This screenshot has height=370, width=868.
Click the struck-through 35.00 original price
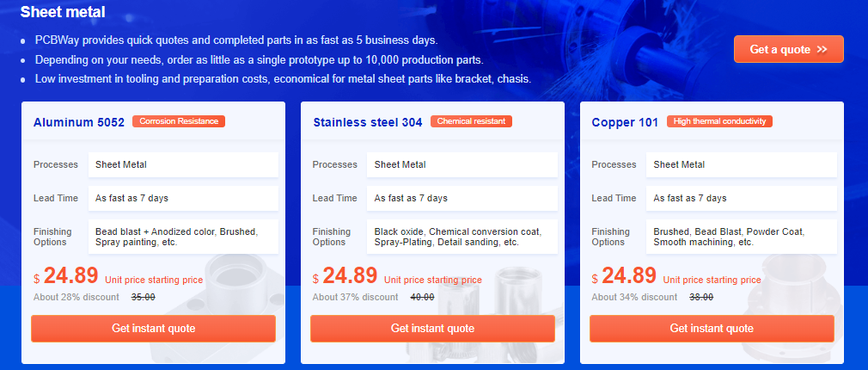pos(143,298)
